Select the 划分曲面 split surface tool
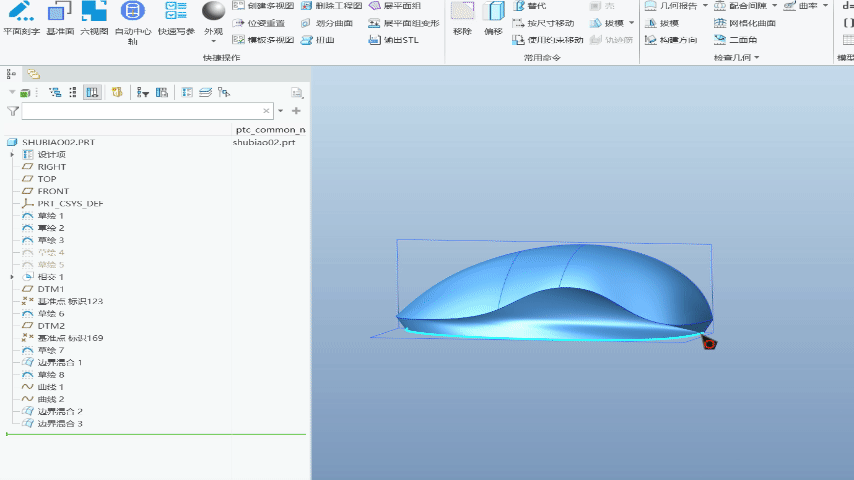Screen dimensions: 854x480 click(327, 23)
